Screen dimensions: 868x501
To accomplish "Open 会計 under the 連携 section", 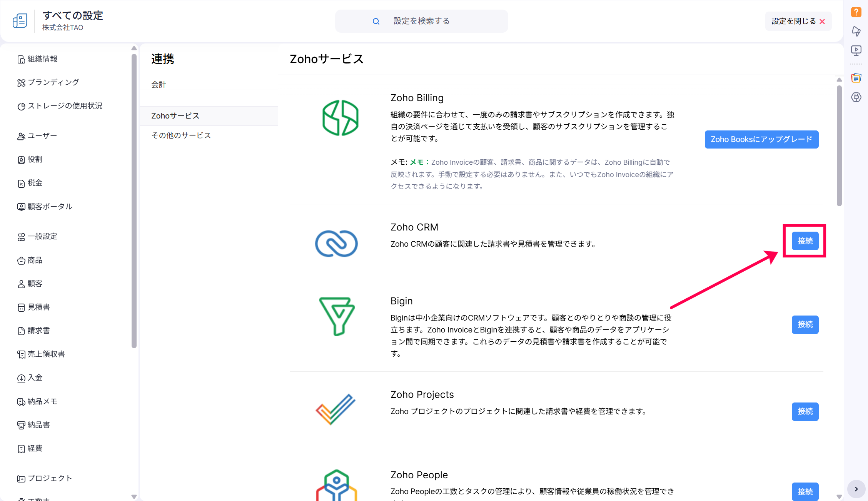I will pos(159,85).
